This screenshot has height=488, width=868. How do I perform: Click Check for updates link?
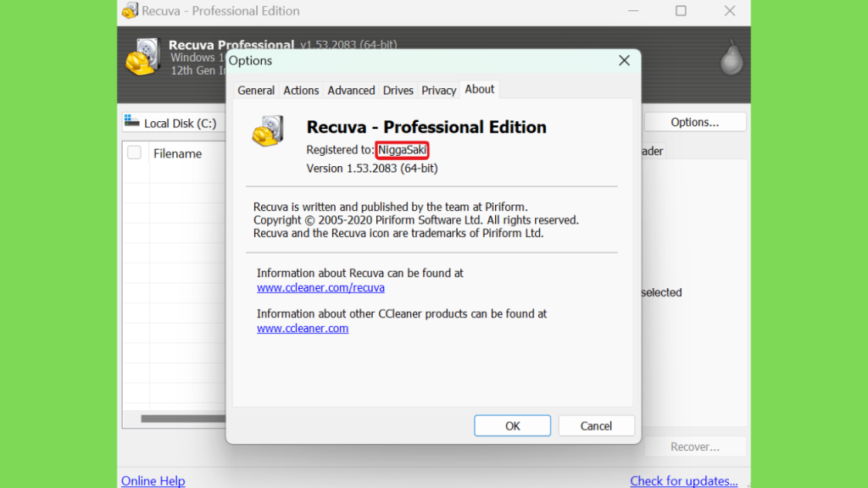[x=684, y=481]
